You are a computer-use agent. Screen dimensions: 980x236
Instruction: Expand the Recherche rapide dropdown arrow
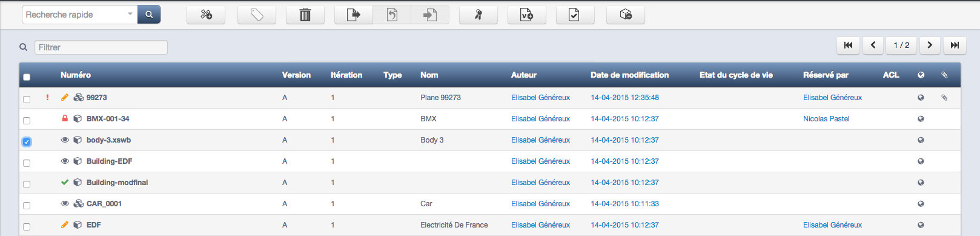130,15
